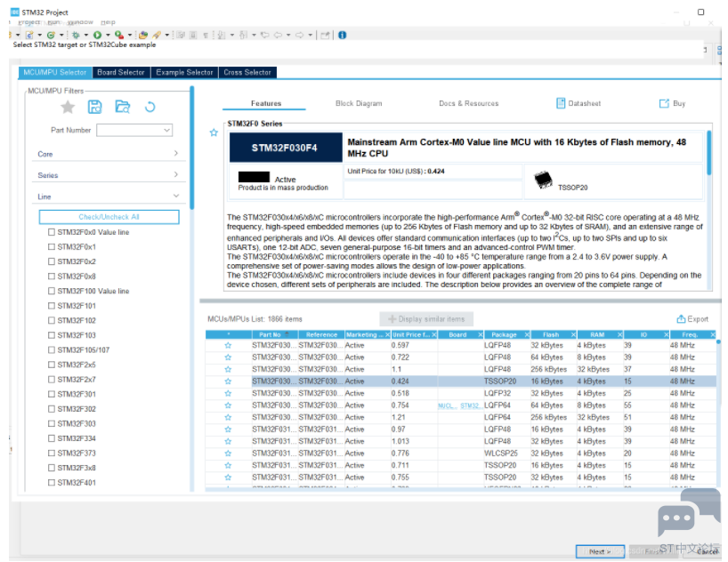This screenshot has width=728, height=562.
Task: Click the Next > button
Action: point(600,551)
